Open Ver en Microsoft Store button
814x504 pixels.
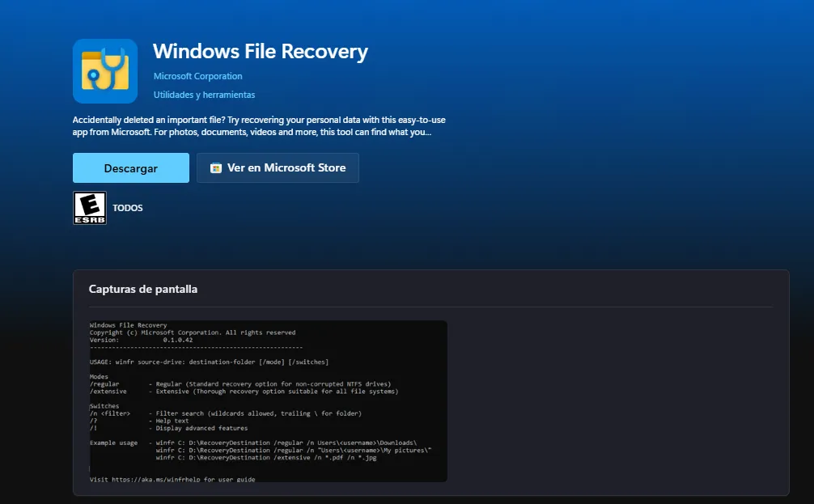pyautogui.click(x=278, y=167)
